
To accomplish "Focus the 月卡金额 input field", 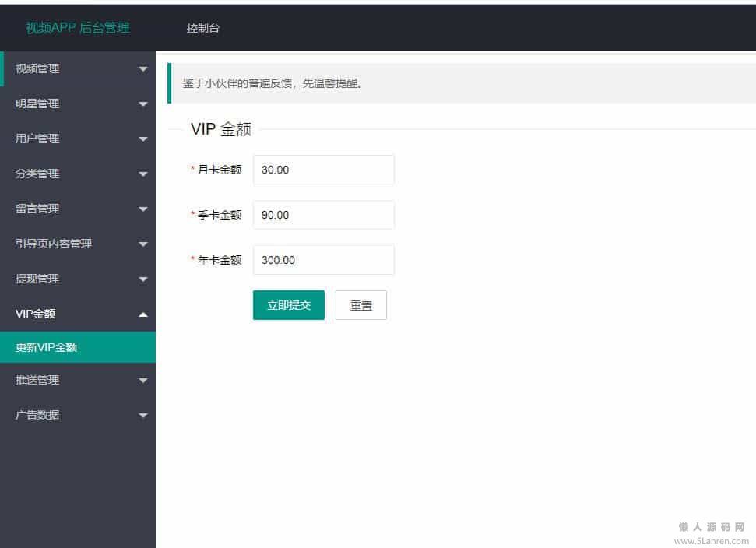I will [324, 170].
